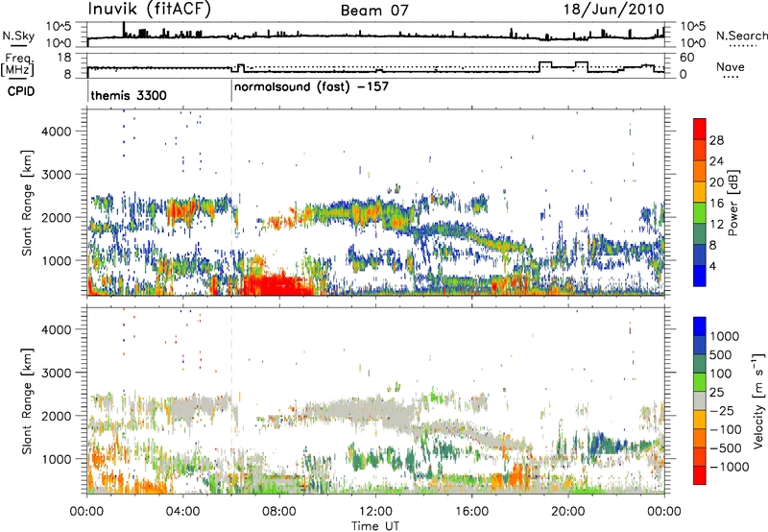This screenshot has width=768, height=532.
Task: Click the gray swatch on Velocity colorbar
Action: 700,400
